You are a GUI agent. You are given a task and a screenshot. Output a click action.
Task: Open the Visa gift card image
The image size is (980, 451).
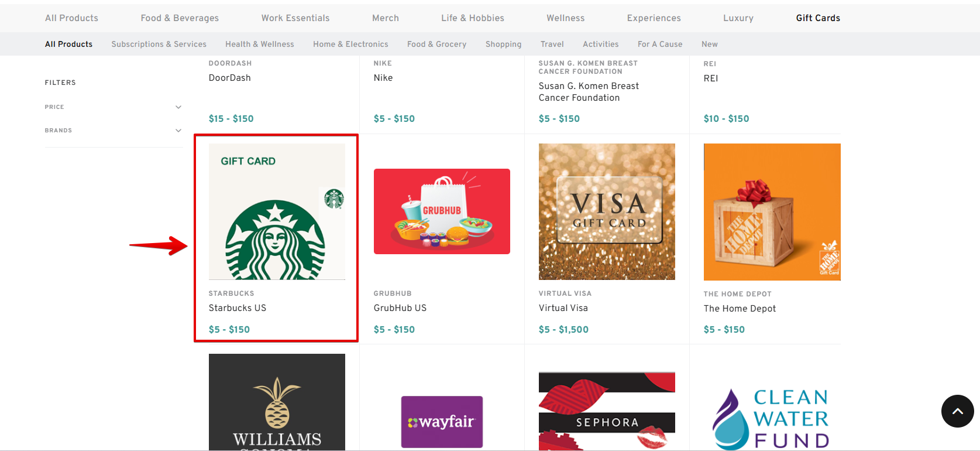coord(607,211)
